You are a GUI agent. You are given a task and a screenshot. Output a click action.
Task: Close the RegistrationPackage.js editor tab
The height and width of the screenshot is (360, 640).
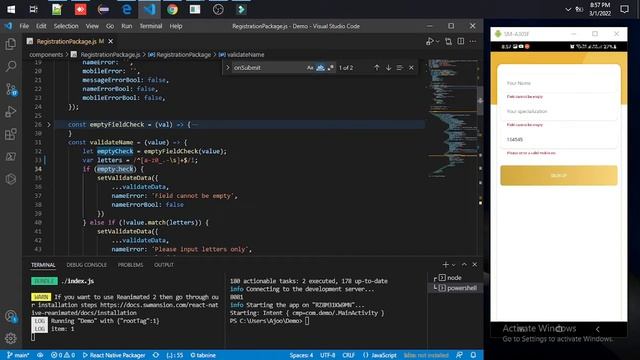[111, 41]
